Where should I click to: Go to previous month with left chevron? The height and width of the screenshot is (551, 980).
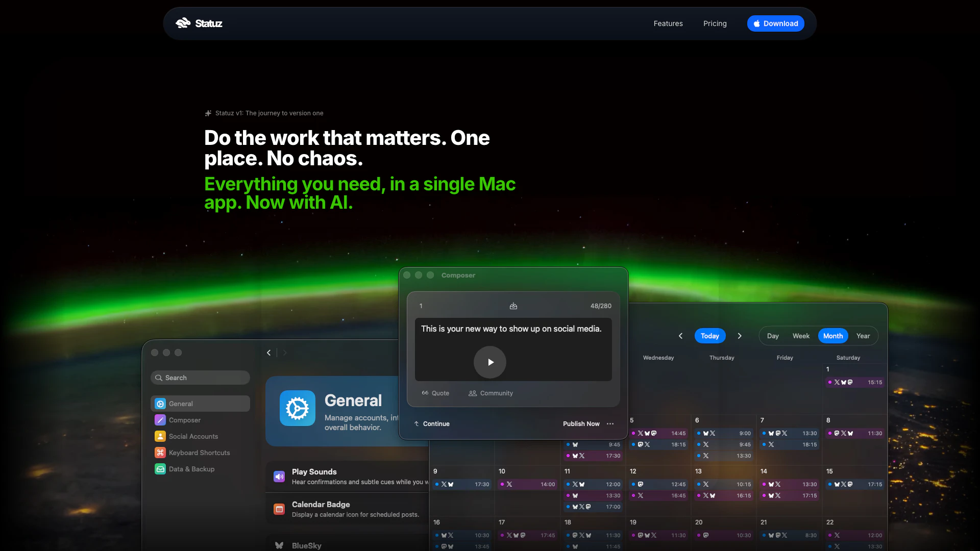(680, 336)
